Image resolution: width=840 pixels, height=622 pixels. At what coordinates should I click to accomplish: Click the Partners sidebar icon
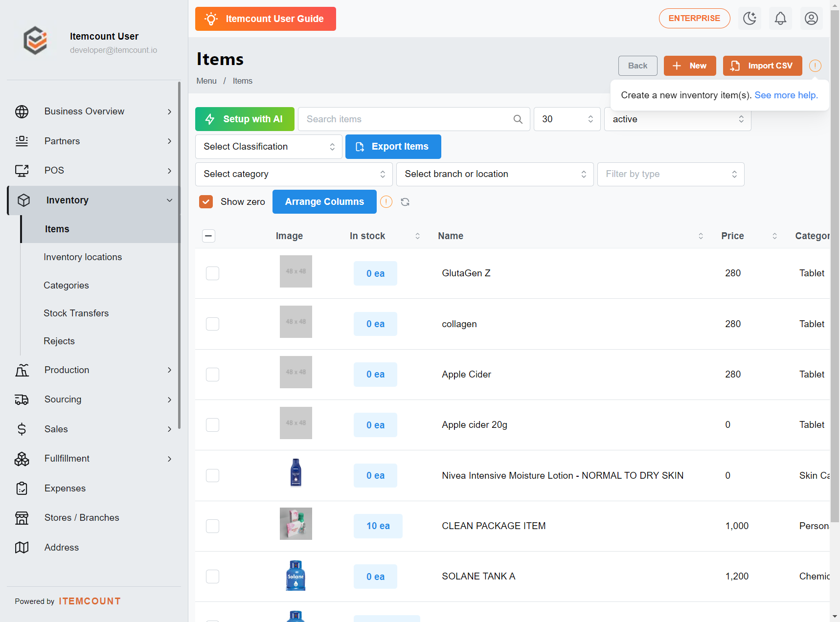click(x=22, y=141)
